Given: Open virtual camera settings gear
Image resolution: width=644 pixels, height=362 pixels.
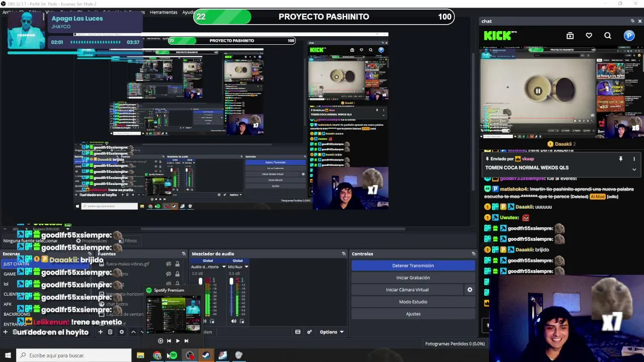Looking at the screenshot, I should (470, 290).
